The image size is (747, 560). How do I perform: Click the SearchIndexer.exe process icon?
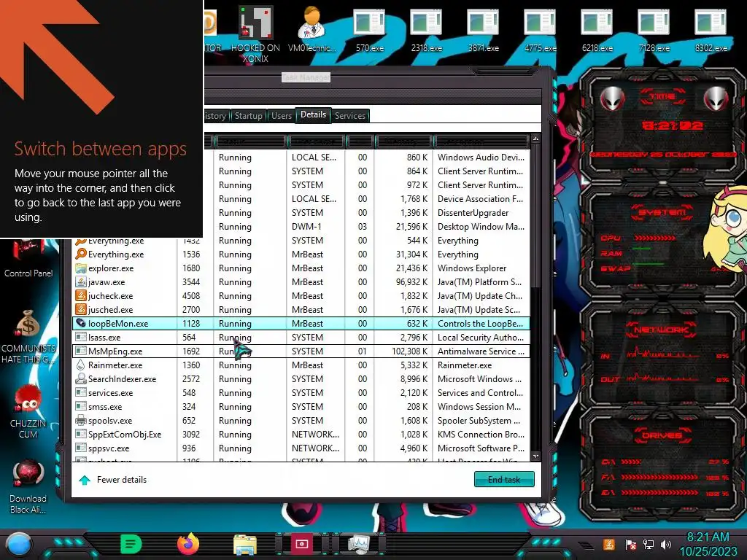[80, 379]
